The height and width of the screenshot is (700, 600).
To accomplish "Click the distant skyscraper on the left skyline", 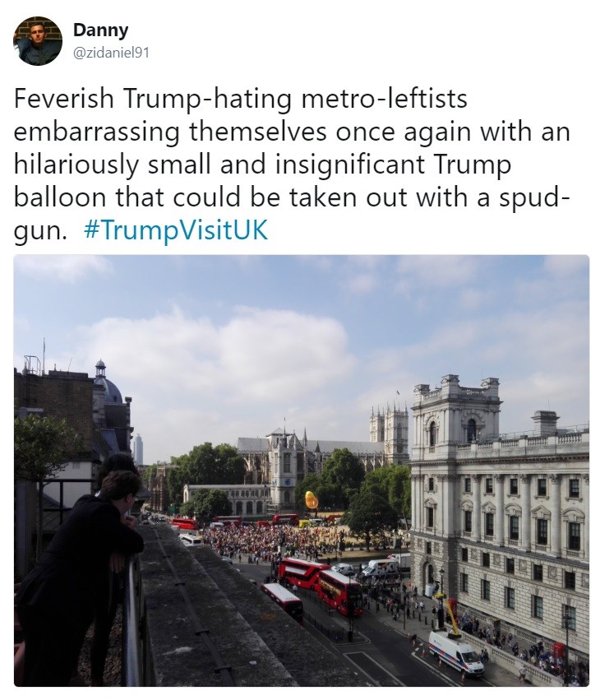I will coord(138,448).
